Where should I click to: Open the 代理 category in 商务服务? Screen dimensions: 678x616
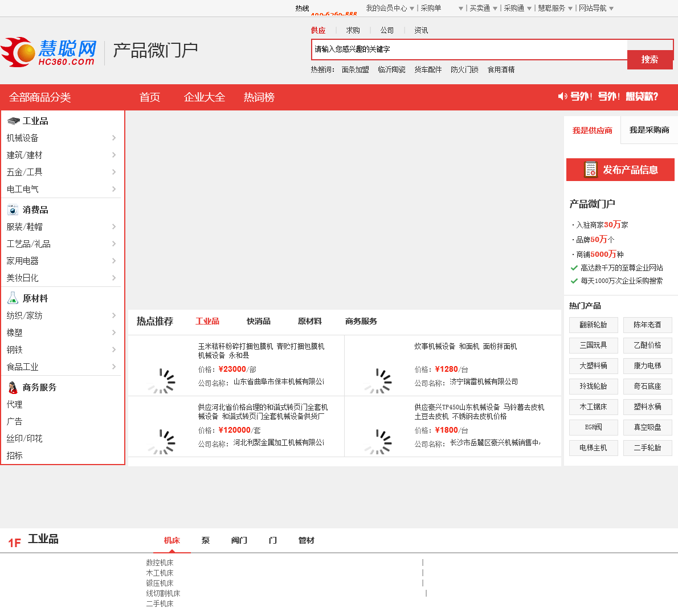click(14, 404)
